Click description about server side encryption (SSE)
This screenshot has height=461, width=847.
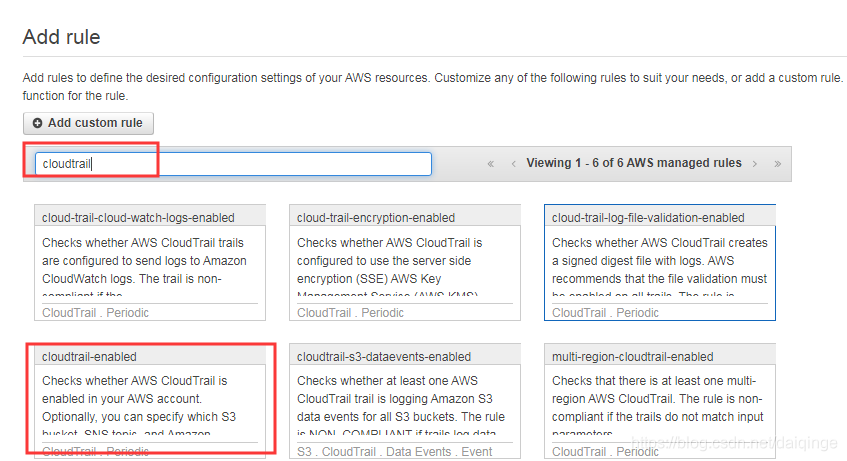[389, 266]
